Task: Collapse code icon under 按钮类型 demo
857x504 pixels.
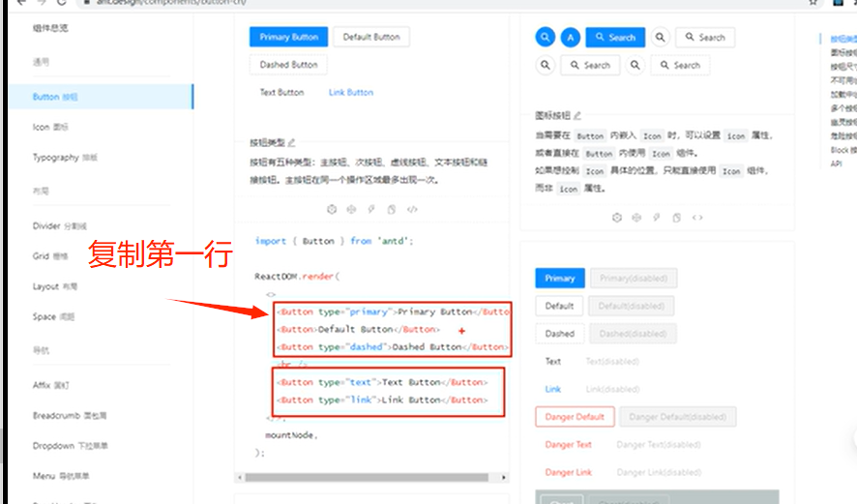Action: click(x=412, y=209)
